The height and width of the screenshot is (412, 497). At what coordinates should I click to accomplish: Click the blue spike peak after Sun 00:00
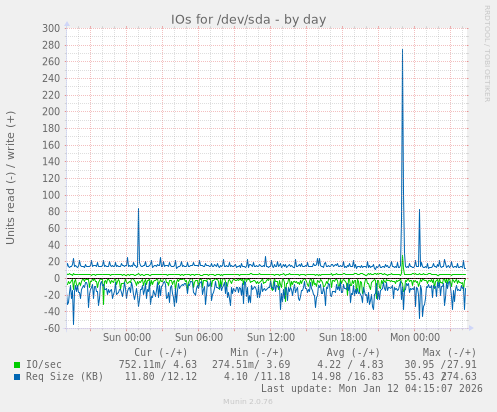[138, 209]
